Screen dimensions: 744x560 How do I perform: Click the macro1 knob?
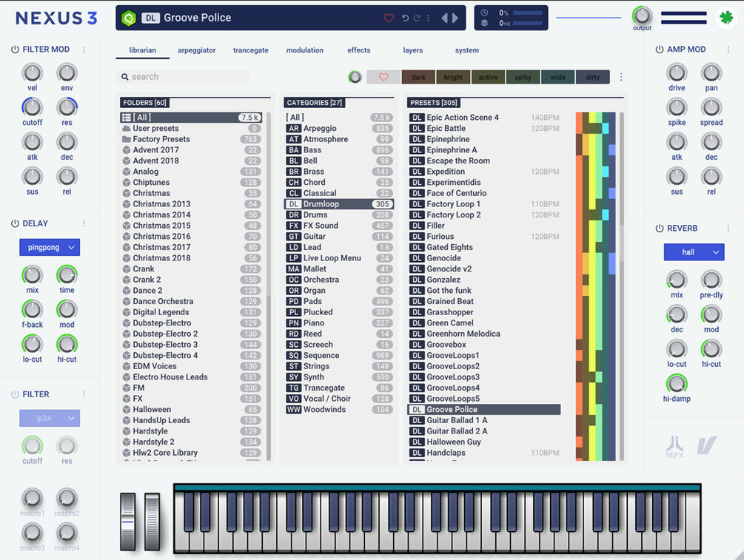tap(33, 498)
